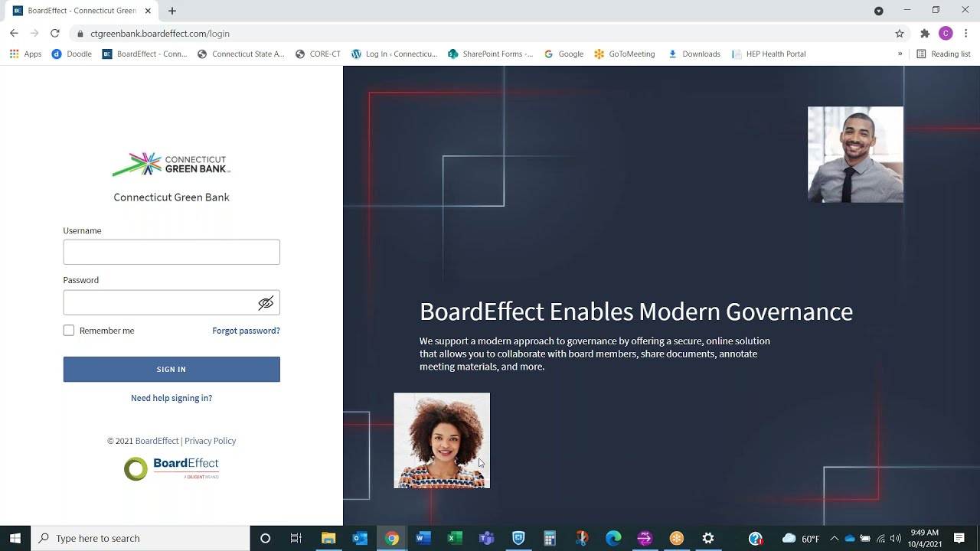980x551 pixels.
Task: Open the notification center icon
Action: [x=959, y=538]
